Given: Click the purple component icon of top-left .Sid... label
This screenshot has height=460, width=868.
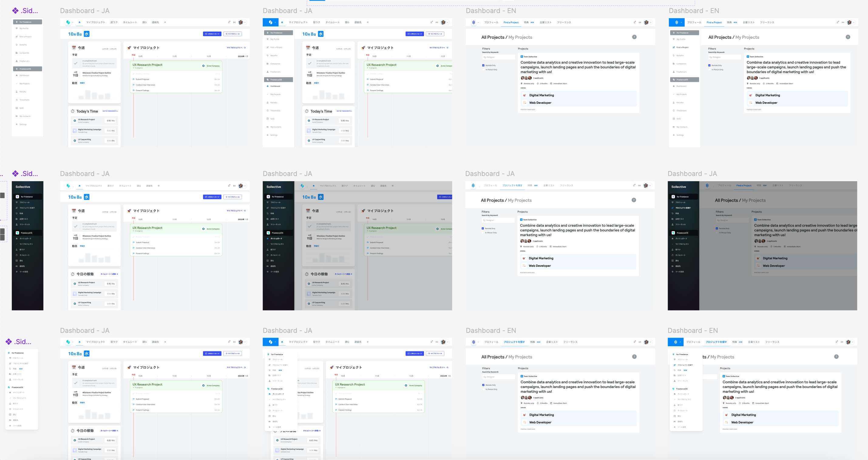Looking at the screenshot, I should pos(15,11).
